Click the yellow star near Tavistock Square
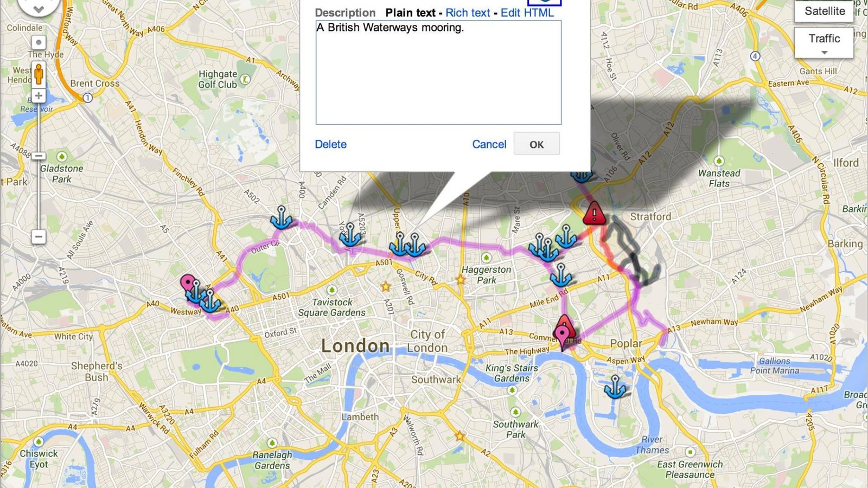This screenshot has height=488, width=868. pos(386,286)
